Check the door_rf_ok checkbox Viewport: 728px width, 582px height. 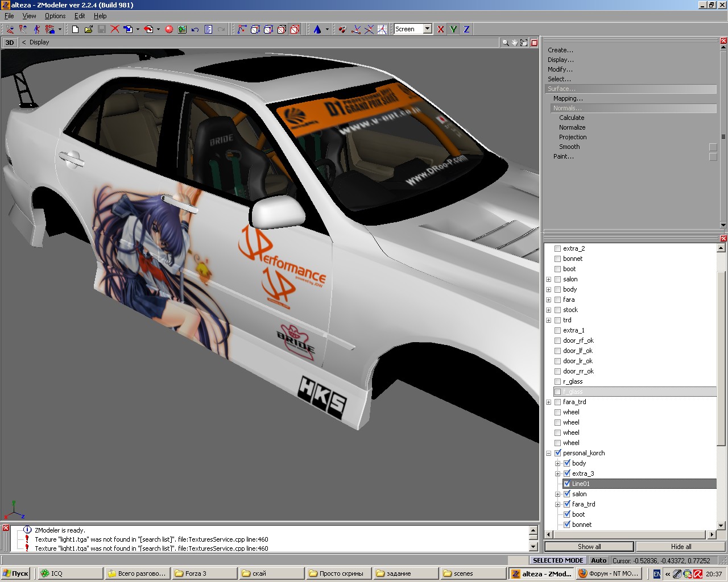557,340
